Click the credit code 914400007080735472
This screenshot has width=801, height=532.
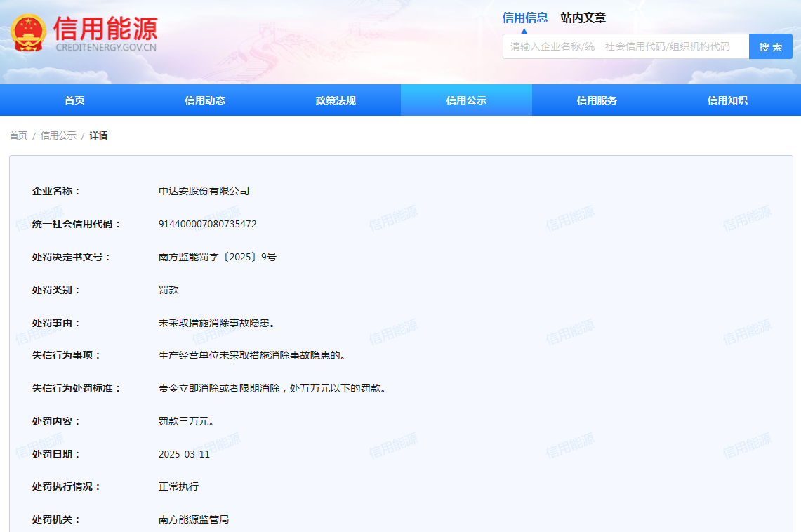pos(207,224)
